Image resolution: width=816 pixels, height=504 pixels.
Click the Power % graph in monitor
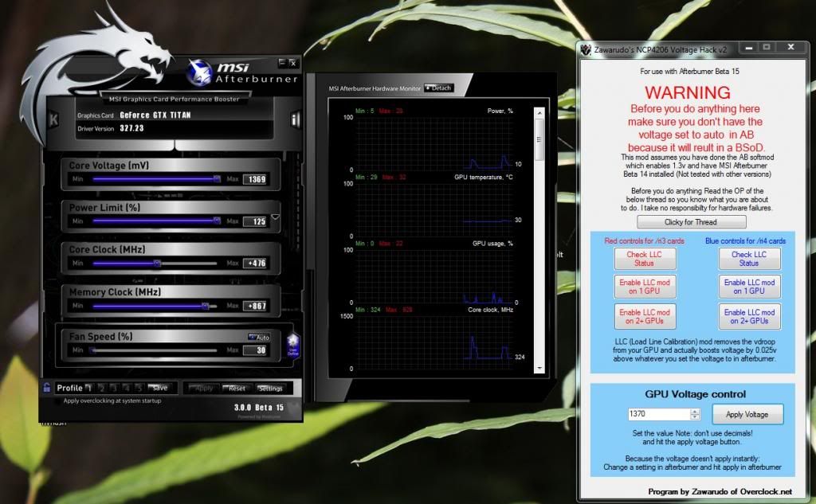click(x=434, y=143)
